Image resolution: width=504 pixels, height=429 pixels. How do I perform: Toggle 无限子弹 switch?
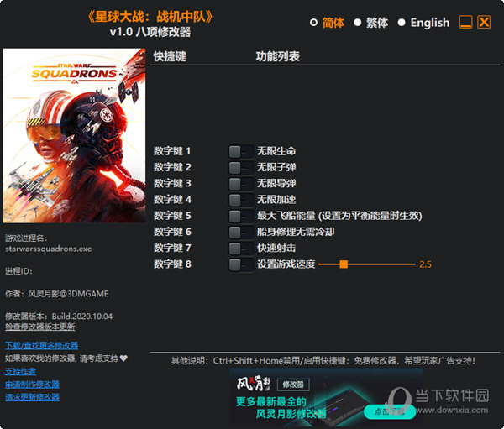tap(241, 167)
